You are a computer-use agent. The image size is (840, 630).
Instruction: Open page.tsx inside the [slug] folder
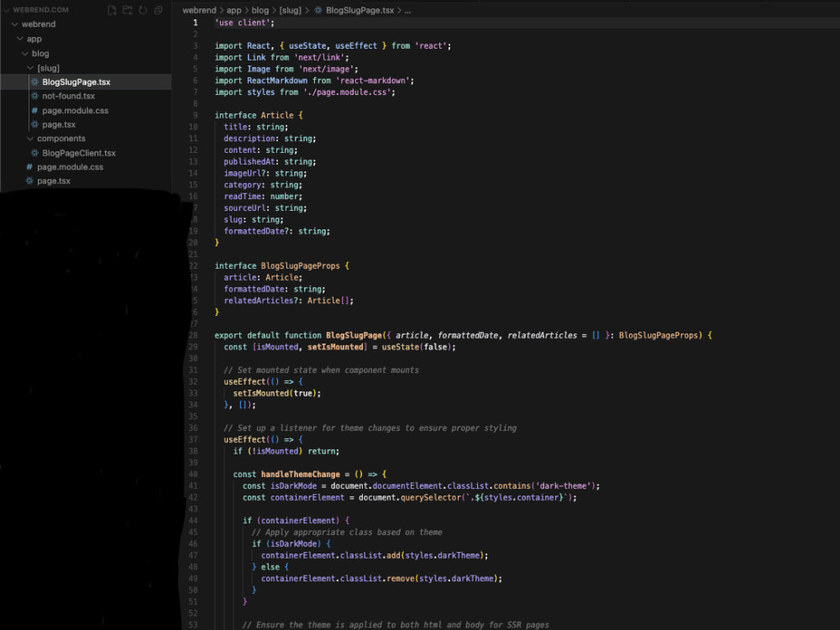coord(59,124)
